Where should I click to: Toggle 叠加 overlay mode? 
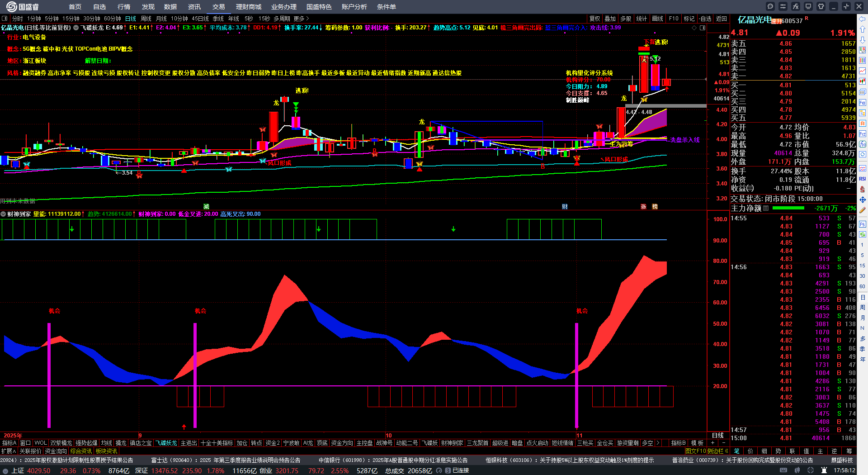(x=610, y=19)
